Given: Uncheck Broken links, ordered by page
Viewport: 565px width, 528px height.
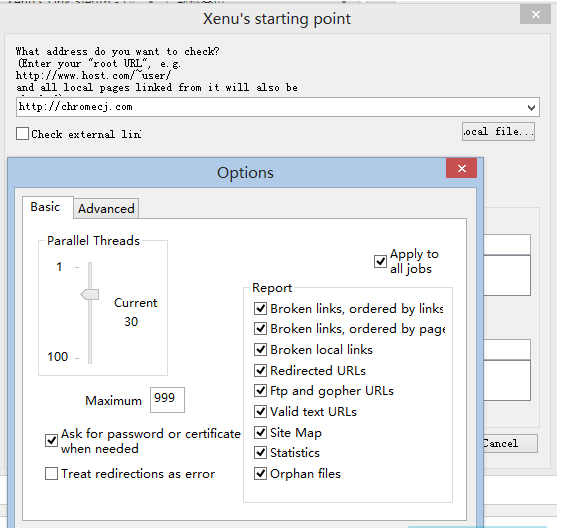Looking at the screenshot, I should (260, 328).
